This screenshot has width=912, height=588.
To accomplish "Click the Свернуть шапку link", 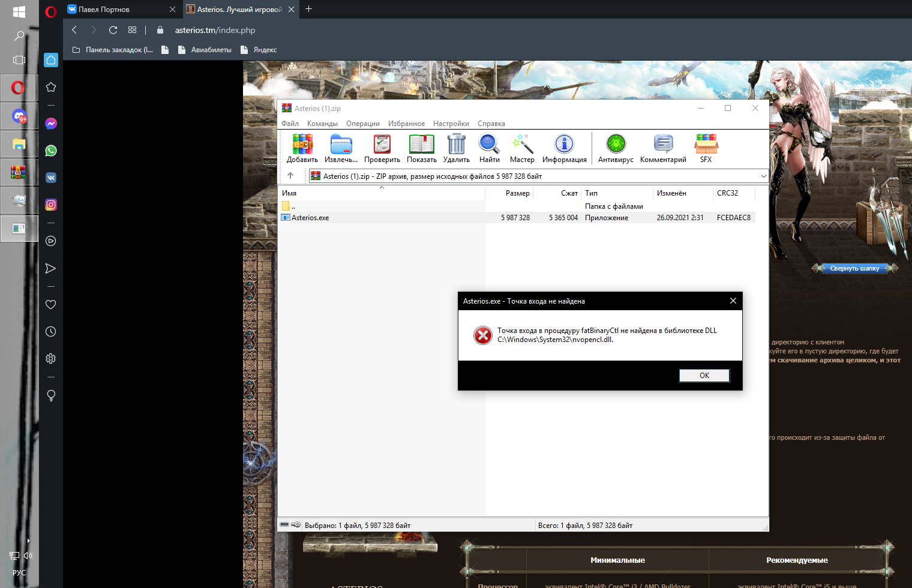I will click(854, 268).
